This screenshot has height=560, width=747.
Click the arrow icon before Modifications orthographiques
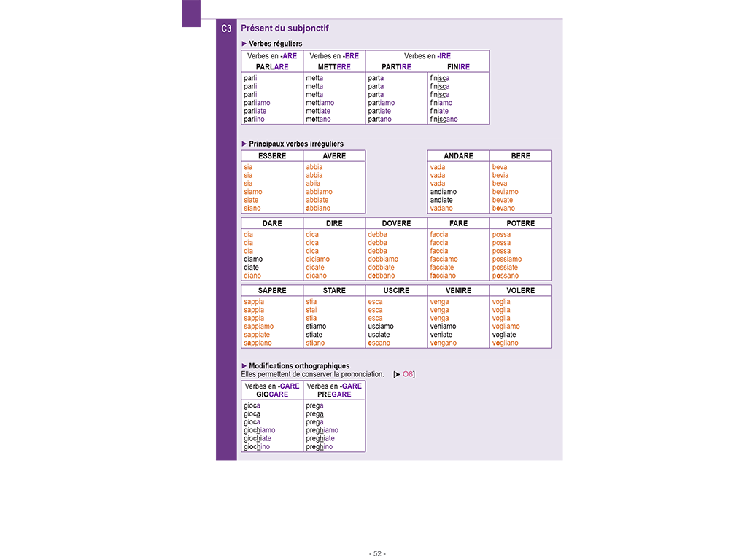point(244,365)
